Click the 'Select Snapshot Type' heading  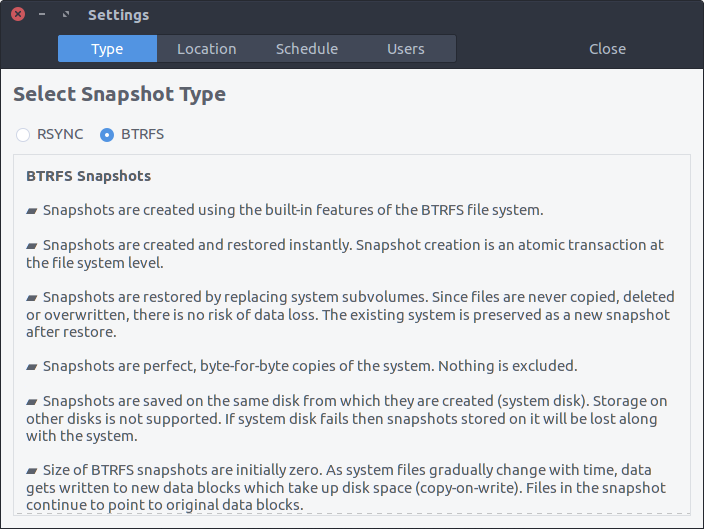(119, 95)
